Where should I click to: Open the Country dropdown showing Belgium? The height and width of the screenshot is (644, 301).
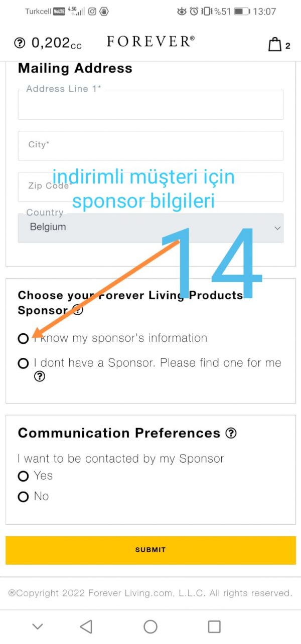point(150,228)
